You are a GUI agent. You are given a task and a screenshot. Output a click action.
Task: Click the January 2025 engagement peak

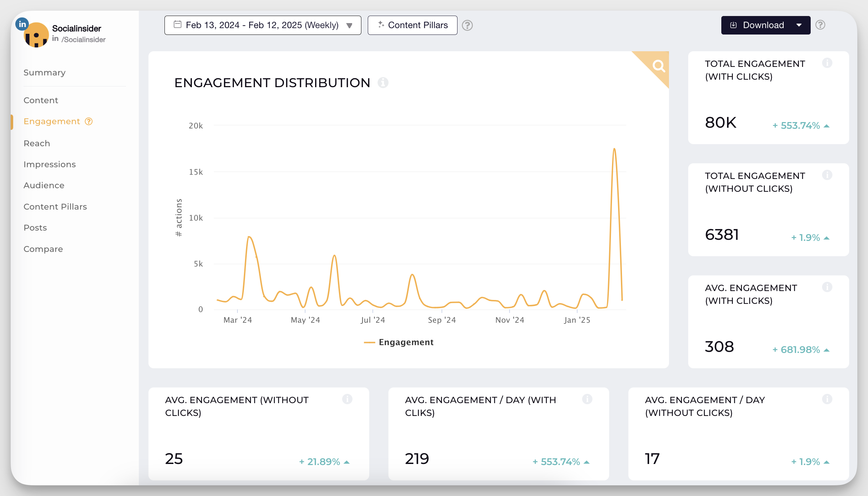[x=614, y=149]
